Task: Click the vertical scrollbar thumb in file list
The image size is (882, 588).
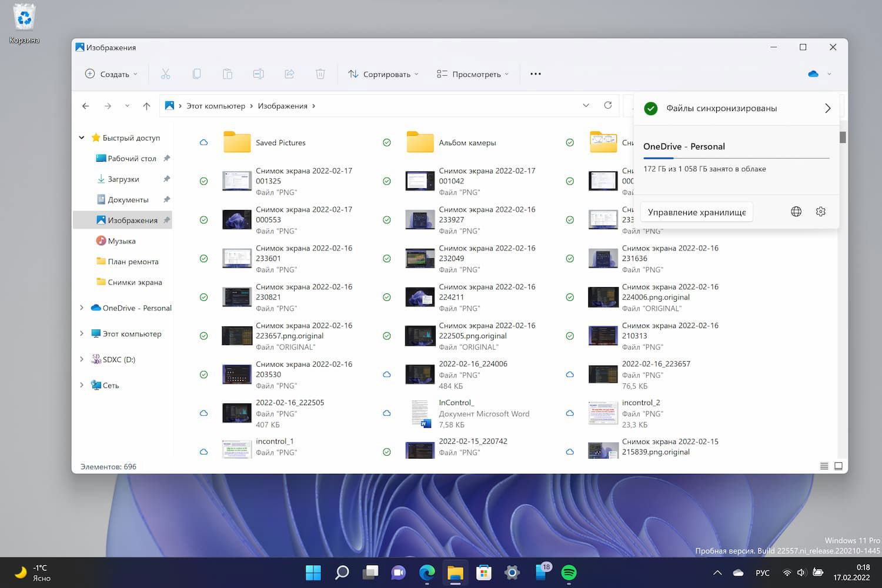Action: click(843, 137)
